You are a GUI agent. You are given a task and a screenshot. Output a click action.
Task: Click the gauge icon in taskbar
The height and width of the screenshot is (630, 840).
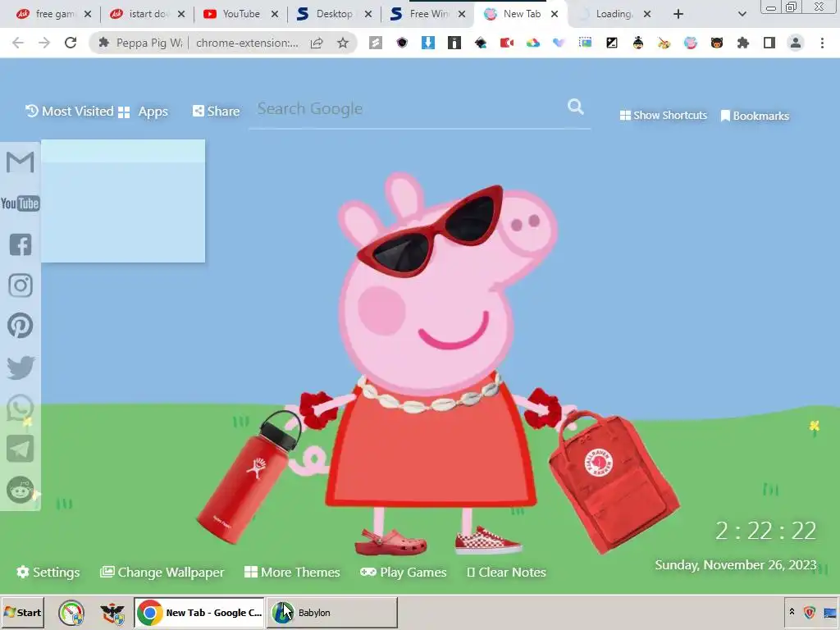[71, 613]
